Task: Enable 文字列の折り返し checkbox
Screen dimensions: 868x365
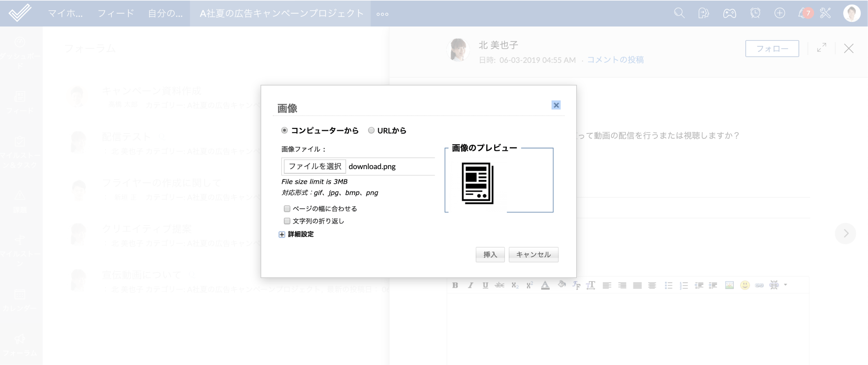Action: coord(287,221)
